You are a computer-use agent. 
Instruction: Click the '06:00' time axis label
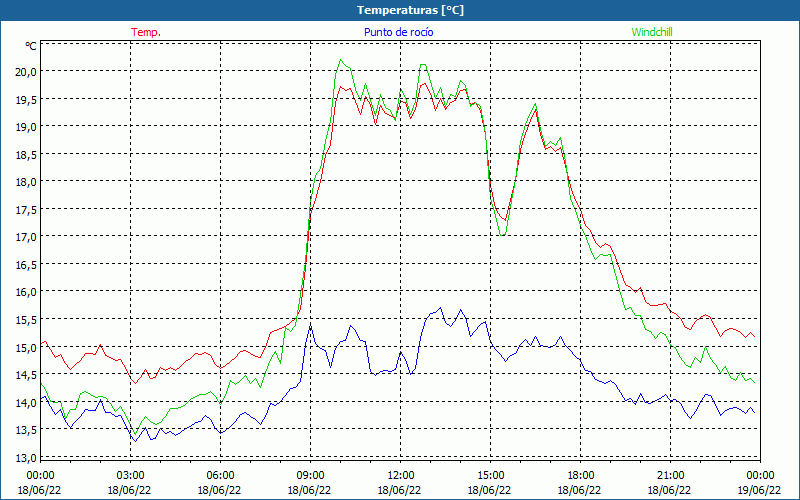220,476
